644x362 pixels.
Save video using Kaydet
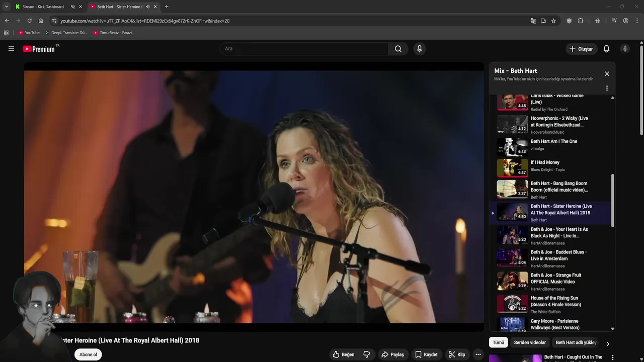[426, 354]
